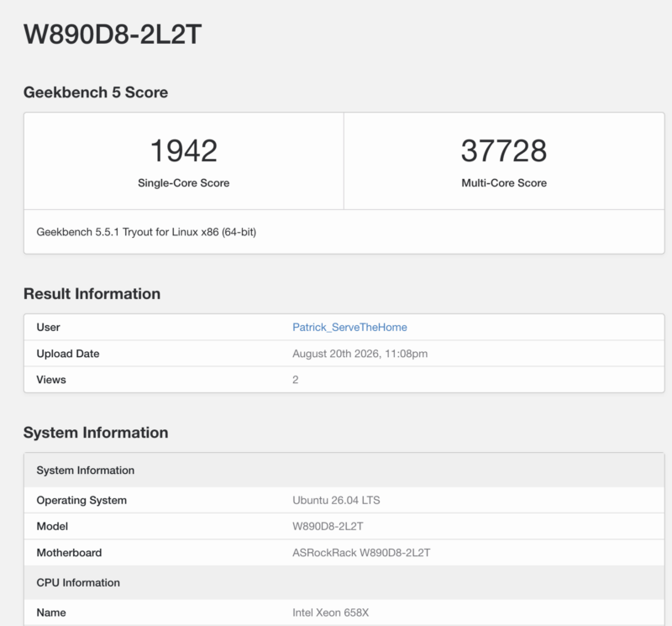Select the Intel Xeon 658X CPU name
Image resolution: width=672 pixels, height=626 pixels.
click(330, 613)
